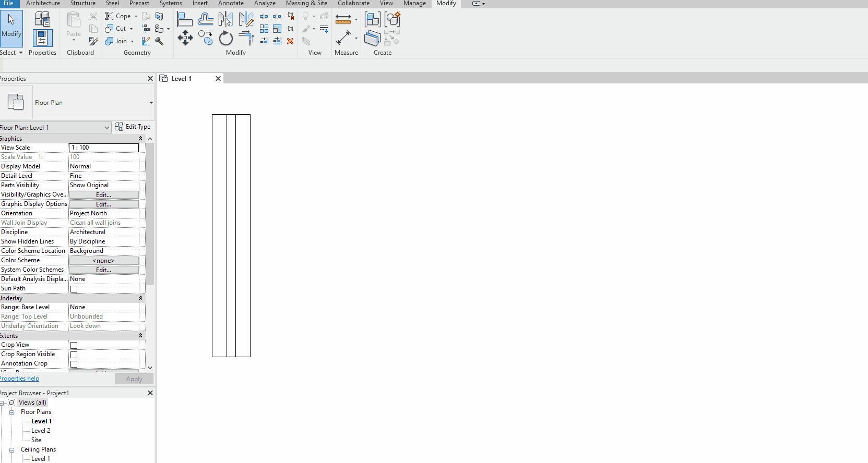Open the Floor Plan type selector dropdown
The width and height of the screenshot is (868, 463).
coord(151,103)
